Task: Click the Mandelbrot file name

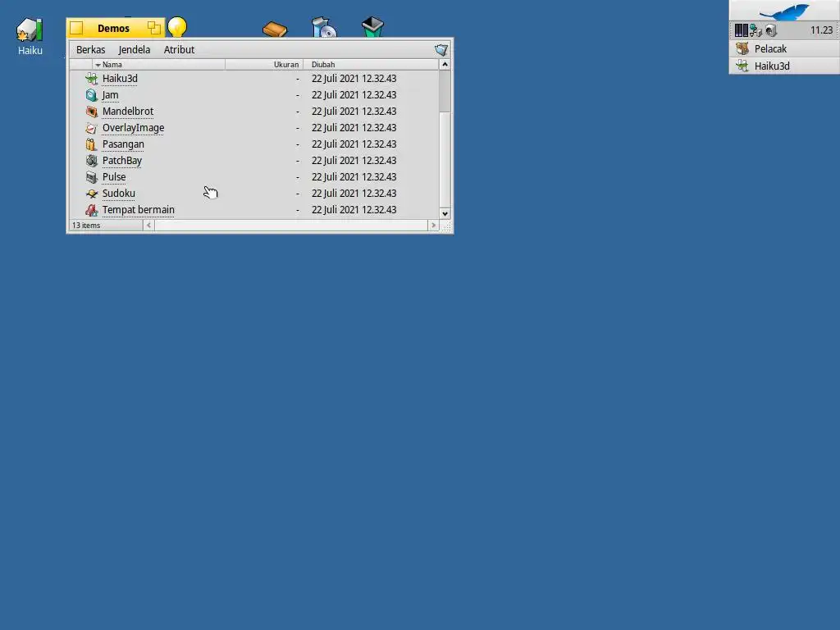Action: [x=128, y=112]
